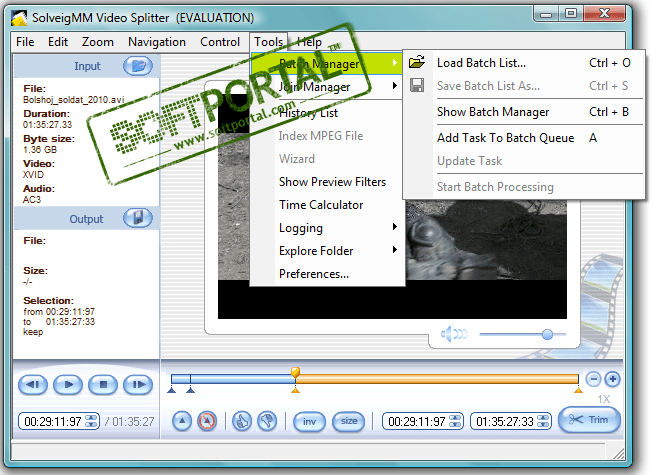Choose Add Task To Batch Queue
The height and width of the screenshot is (475, 653).
point(524,138)
